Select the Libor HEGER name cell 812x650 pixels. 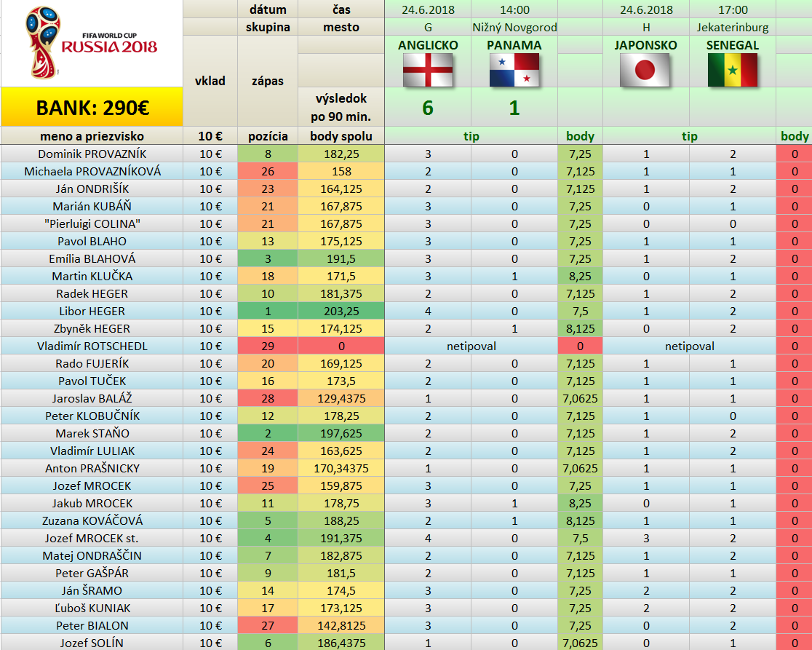pyautogui.click(x=92, y=311)
